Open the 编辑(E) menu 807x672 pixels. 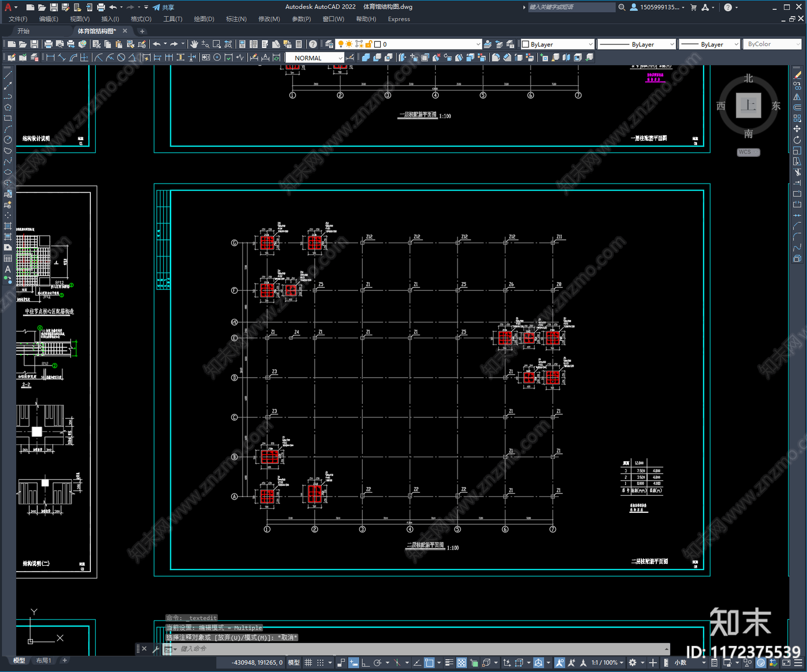point(48,19)
